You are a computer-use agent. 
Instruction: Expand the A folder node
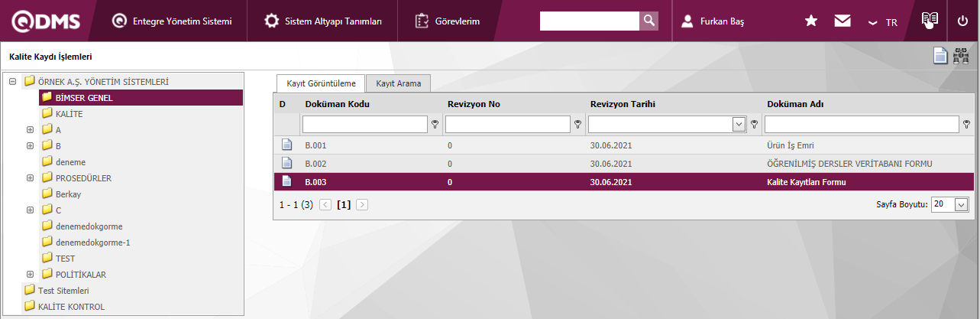click(30, 129)
